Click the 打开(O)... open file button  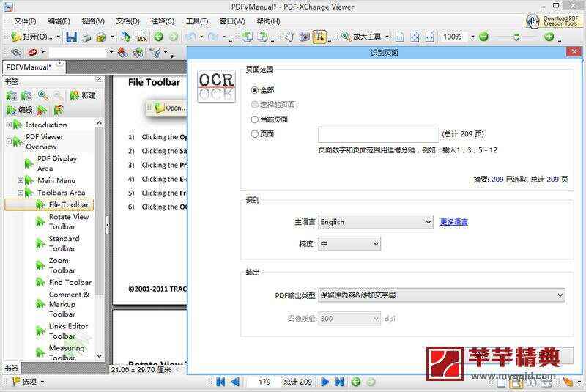pos(31,37)
